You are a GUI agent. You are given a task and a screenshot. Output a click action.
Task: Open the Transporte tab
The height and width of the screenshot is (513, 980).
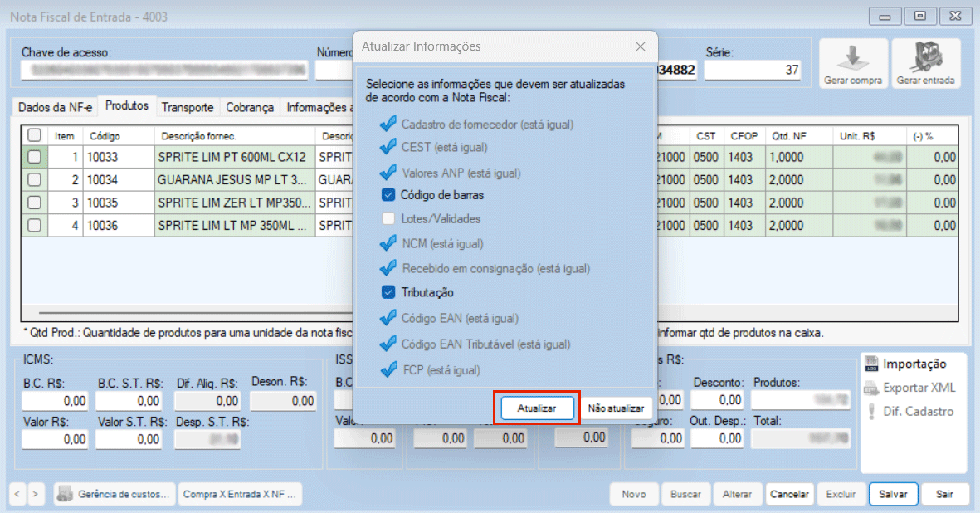click(188, 107)
